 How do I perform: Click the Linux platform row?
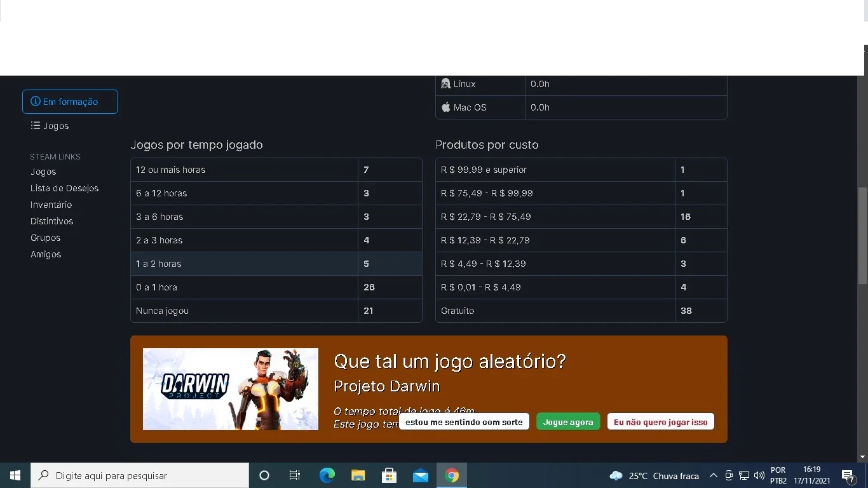click(x=581, y=84)
